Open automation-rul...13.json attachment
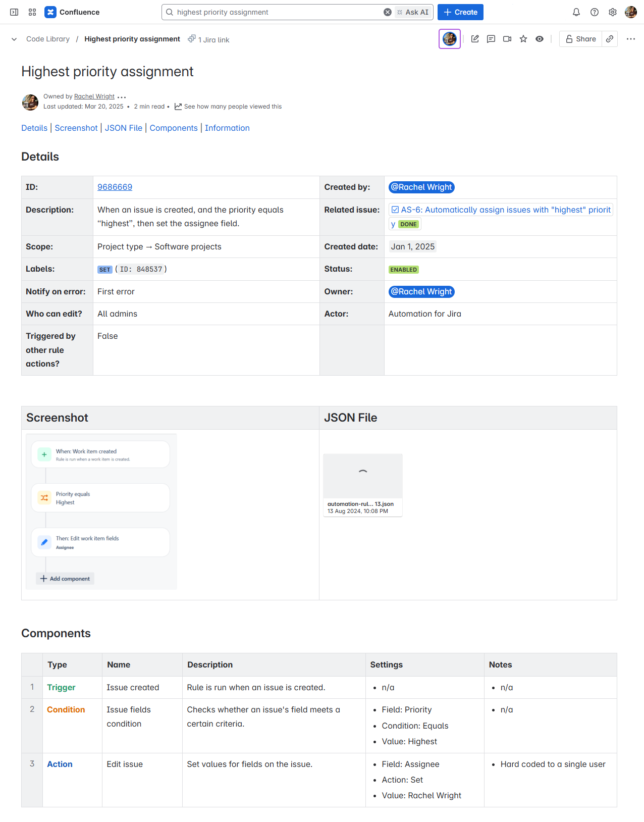Screen dimensions: 644x822 tap(363, 485)
